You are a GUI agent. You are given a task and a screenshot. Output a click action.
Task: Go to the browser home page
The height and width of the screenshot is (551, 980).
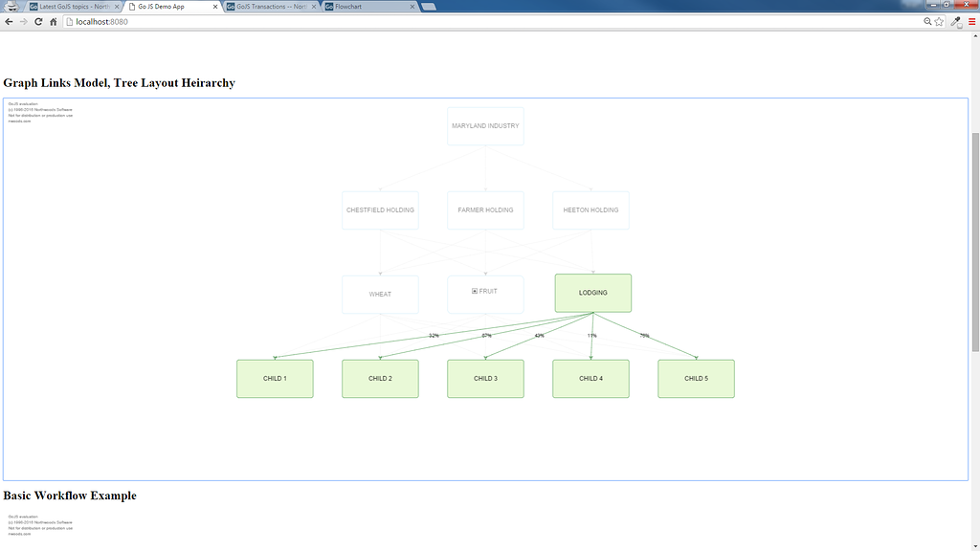coord(54,21)
